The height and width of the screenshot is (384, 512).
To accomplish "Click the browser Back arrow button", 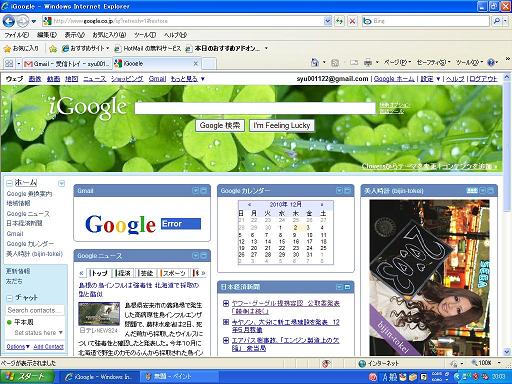I will pyautogui.click(x=9, y=21).
